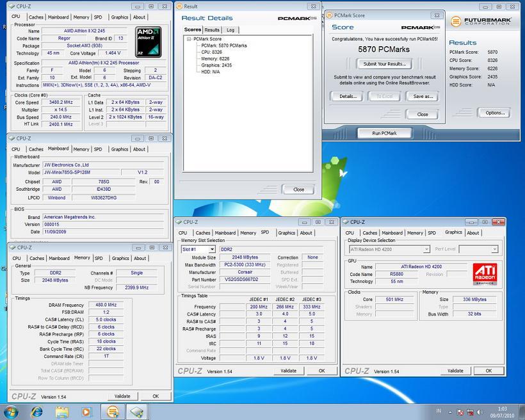
Task: Switch to the CPU-Z taskbar icon
Action: tap(136, 412)
